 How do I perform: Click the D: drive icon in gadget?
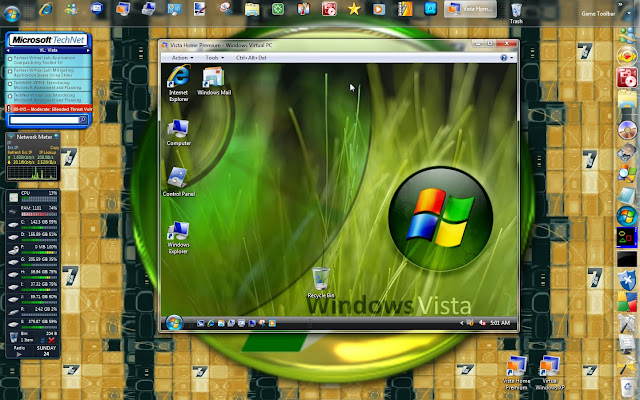tap(13, 237)
